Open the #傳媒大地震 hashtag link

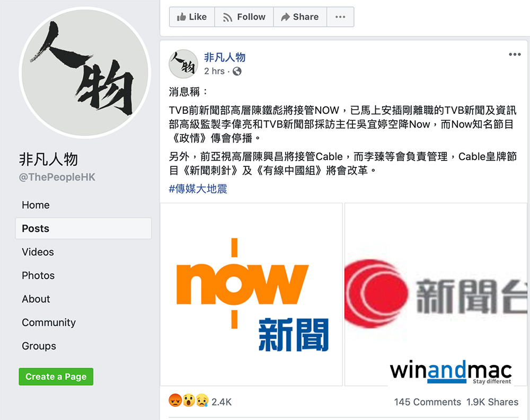click(x=198, y=189)
